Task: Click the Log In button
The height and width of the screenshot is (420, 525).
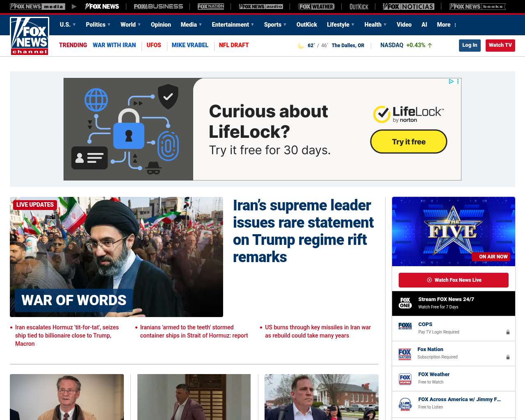Action: [x=470, y=45]
